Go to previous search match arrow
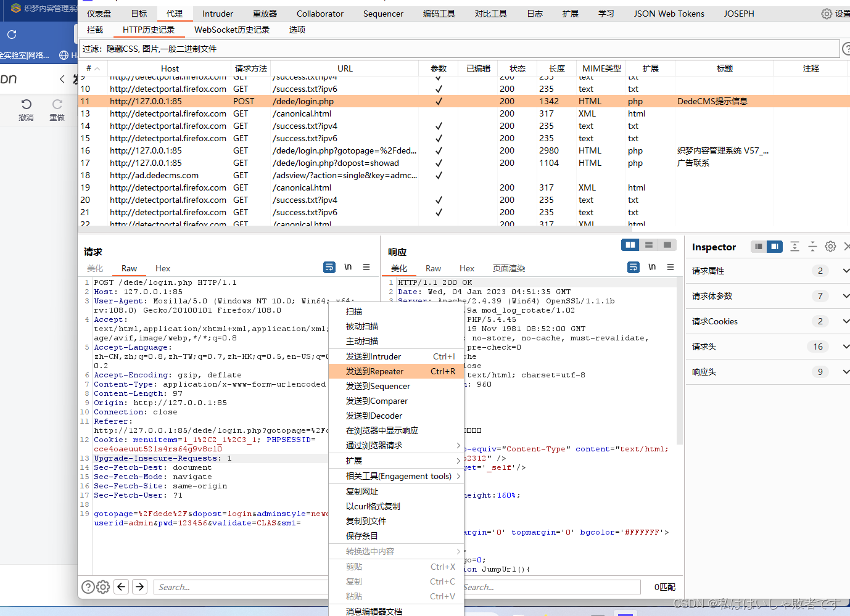Image resolution: width=850 pixels, height=616 pixels. (x=122, y=587)
